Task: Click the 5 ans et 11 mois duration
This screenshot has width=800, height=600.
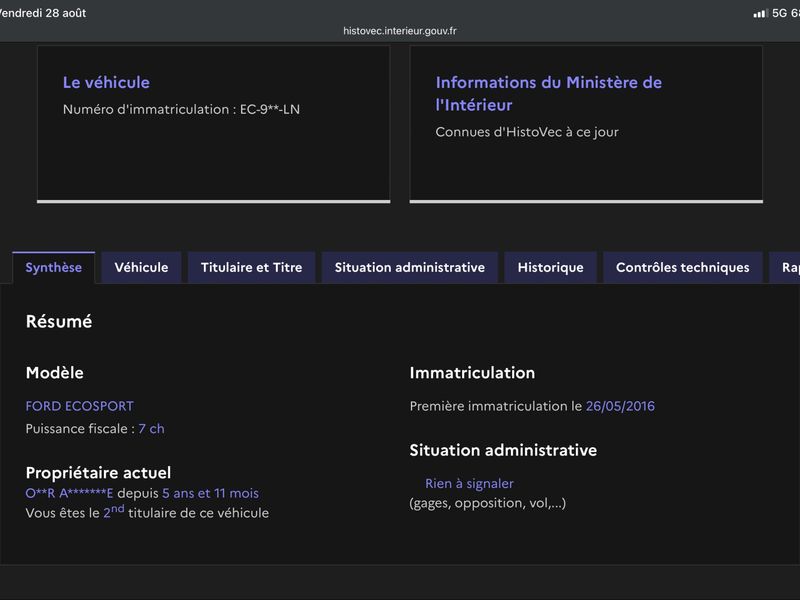Action: 210,493
